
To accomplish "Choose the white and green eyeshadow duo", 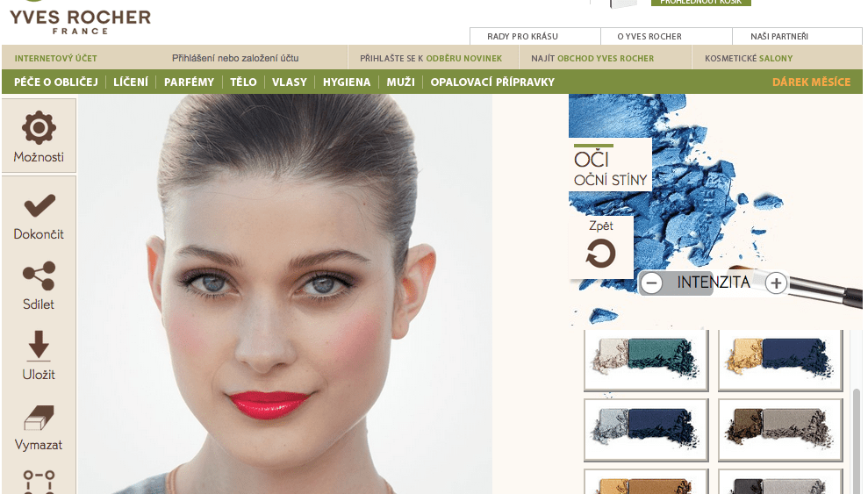I will 646,359.
